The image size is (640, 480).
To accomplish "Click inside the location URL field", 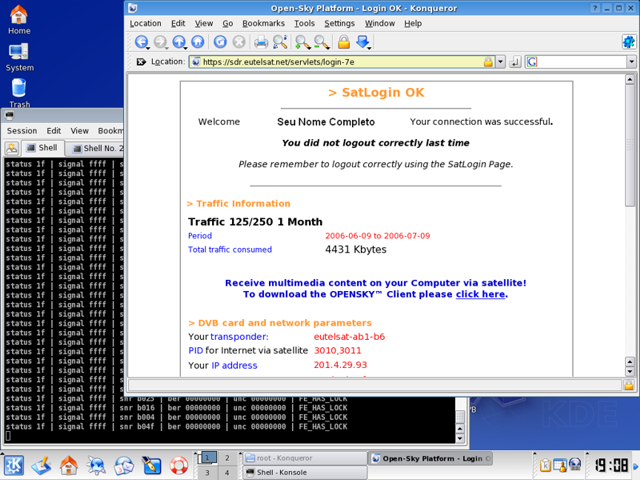I will [342, 62].
